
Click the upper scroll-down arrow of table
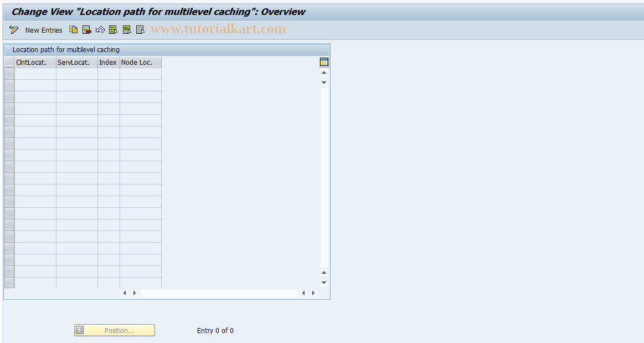pos(324,83)
